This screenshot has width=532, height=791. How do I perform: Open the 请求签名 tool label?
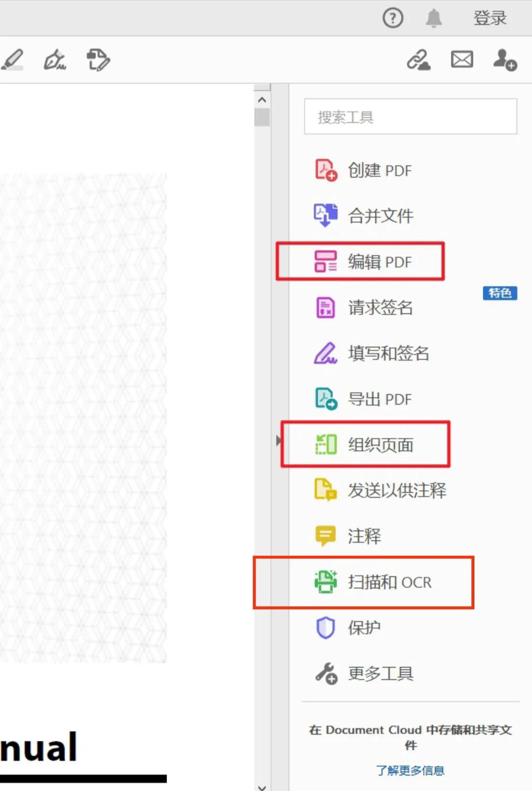(x=380, y=307)
